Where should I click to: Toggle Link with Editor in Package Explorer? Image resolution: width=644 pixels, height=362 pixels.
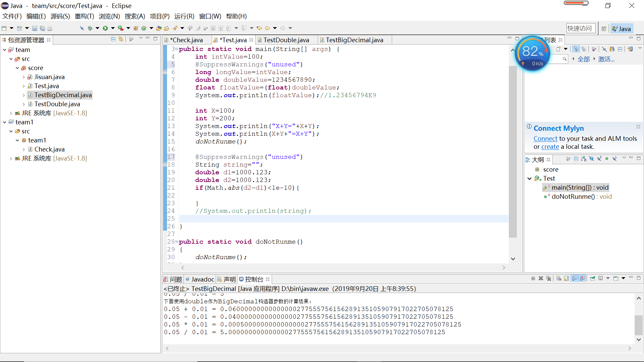tap(121, 39)
